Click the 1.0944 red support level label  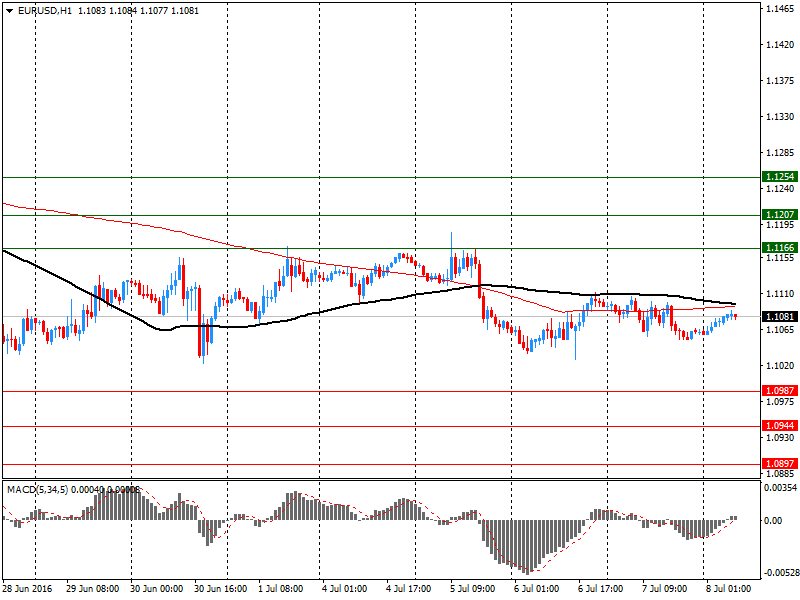780,426
